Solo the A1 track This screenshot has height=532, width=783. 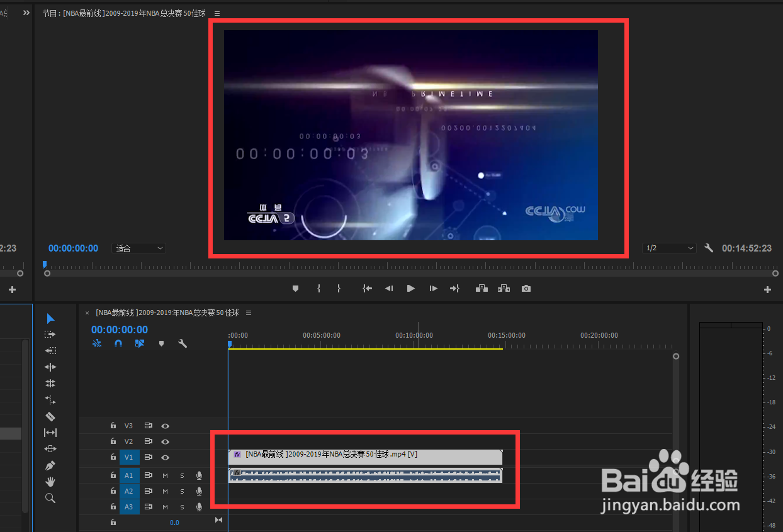click(x=182, y=475)
